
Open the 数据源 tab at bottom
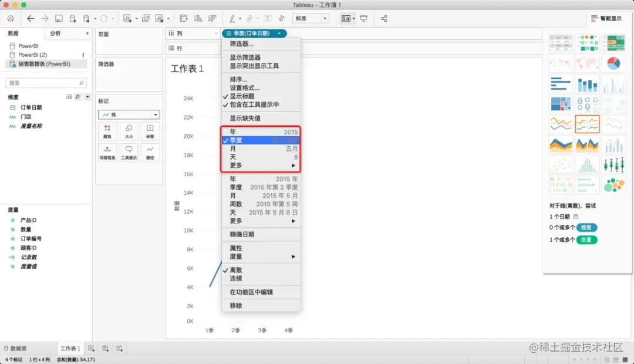point(15,348)
